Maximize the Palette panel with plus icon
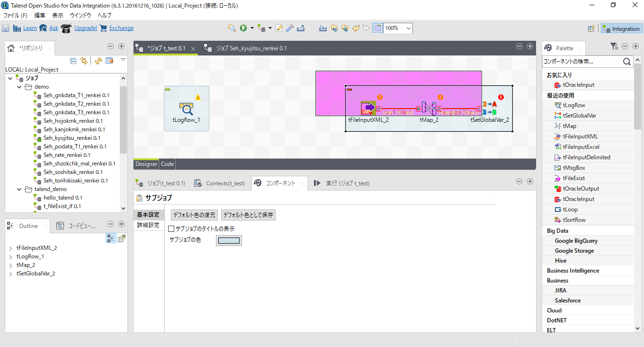Screen dimensions: 644x347 636,46
